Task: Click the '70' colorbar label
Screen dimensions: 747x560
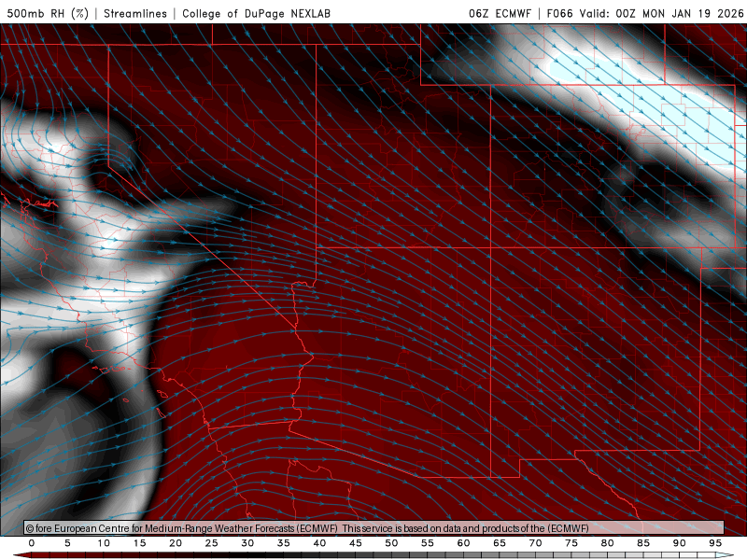Action: [535, 543]
